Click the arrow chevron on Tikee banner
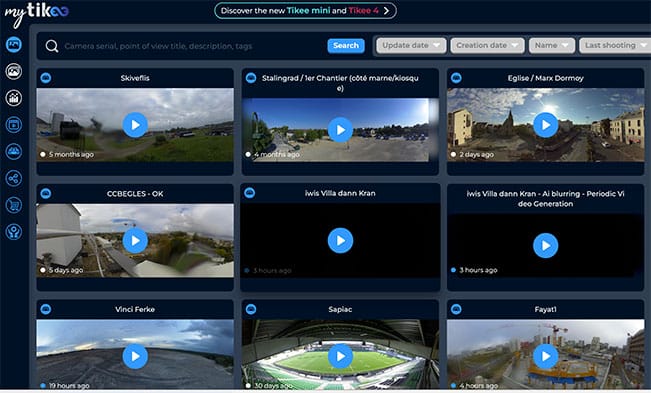 [x=387, y=11]
